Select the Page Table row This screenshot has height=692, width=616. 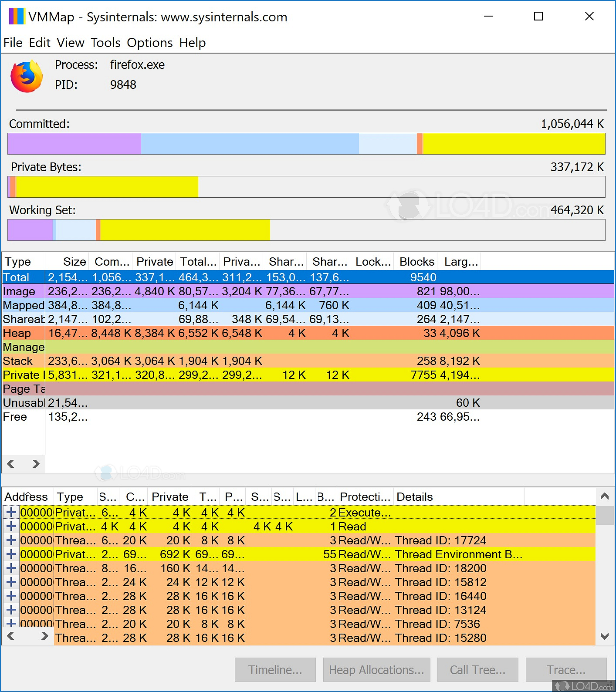coord(308,388)
